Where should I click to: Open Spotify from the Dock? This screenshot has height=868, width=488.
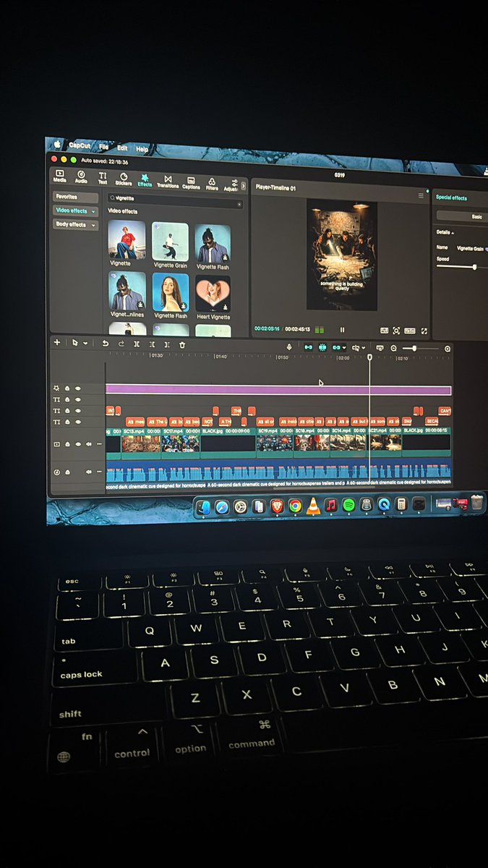pyautogui.click(x=348, y=505)
